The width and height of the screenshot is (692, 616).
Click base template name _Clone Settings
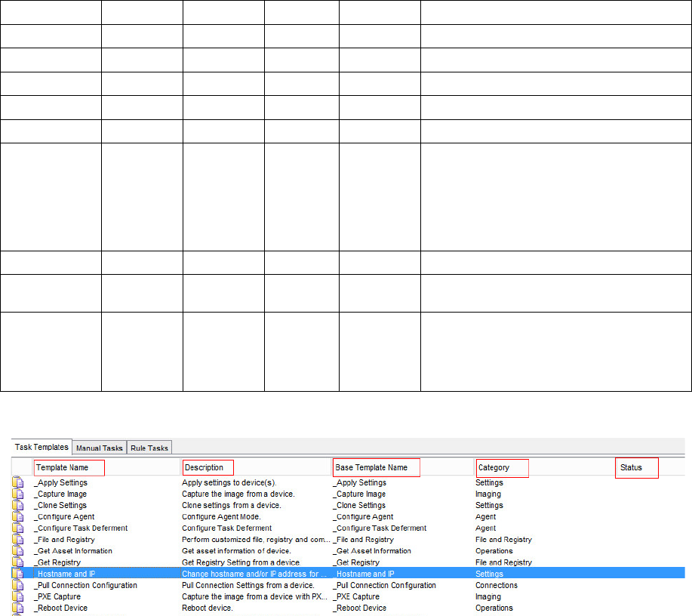point(359,506)
